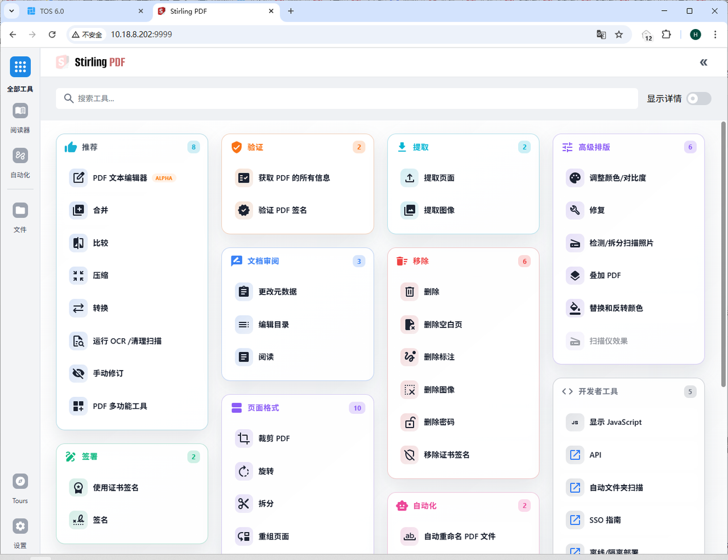This screenshot has height=560, width=728.
Task: Open 运行 OCR /清理扫描 icon
Action: tap(78, 341)
